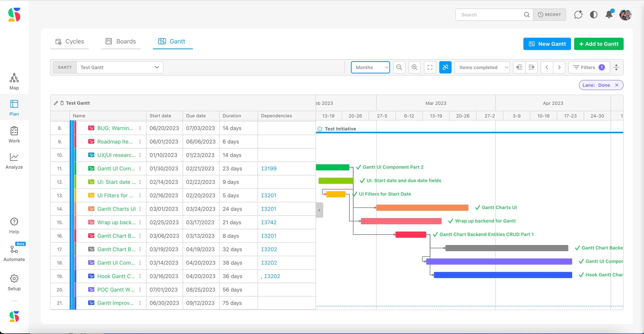This screenshot has width=644, height=334.
Task: Open the Map section in the sidebar
Action: point(14,81)
